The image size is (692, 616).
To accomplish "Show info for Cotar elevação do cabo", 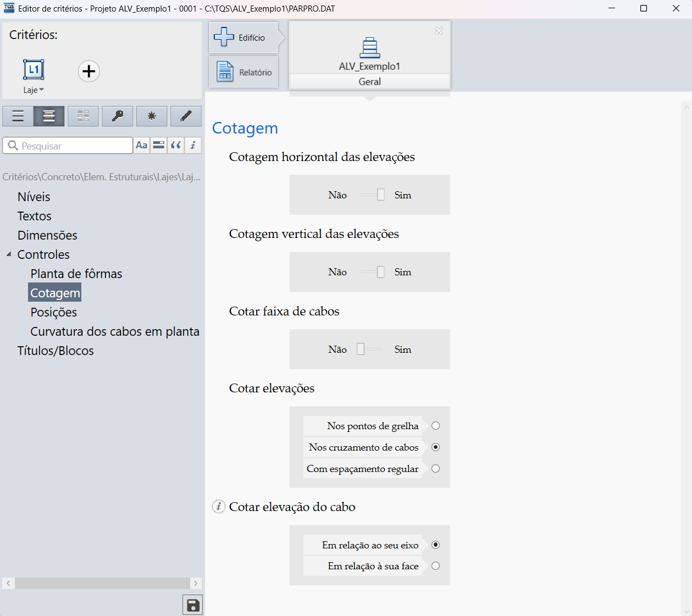I will pos(219,507).
